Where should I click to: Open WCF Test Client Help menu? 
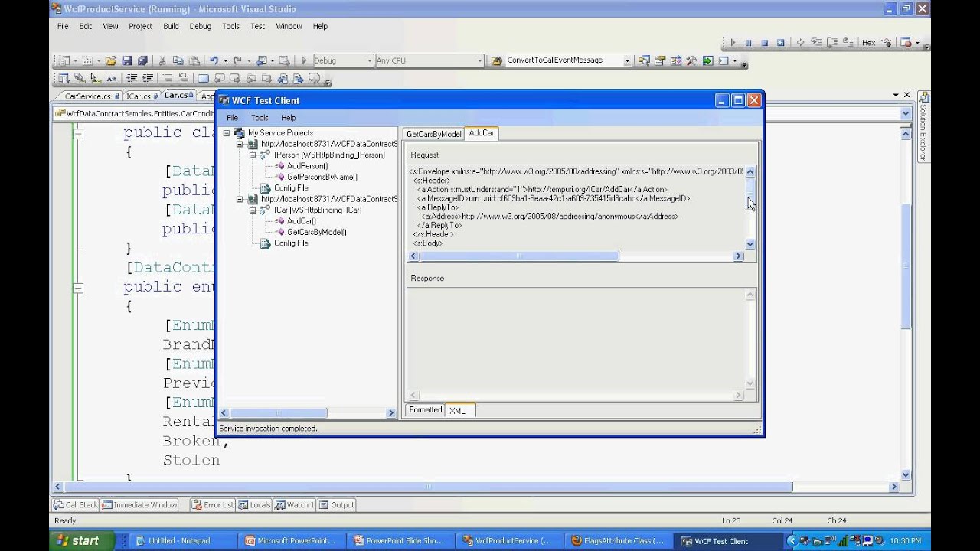(288, 118)
